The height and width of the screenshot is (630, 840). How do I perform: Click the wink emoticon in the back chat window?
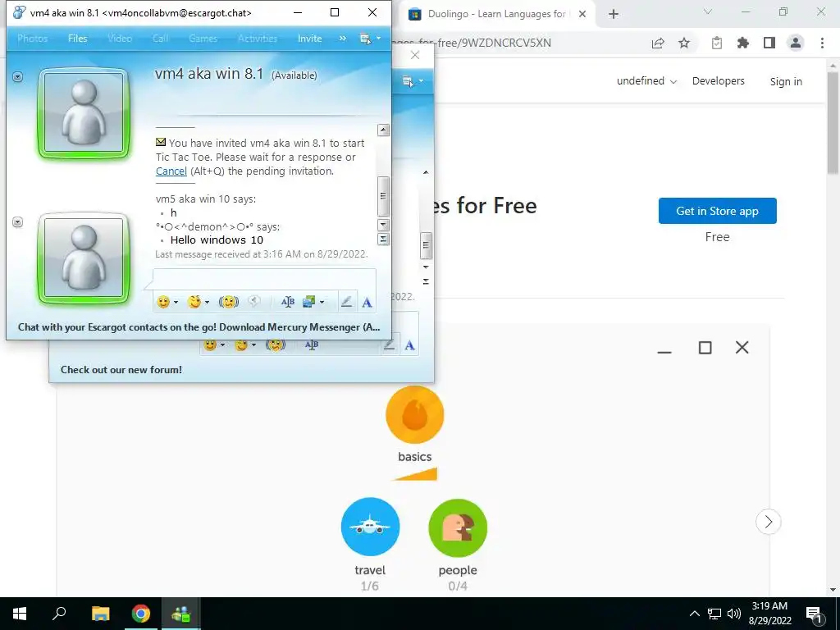241,345
